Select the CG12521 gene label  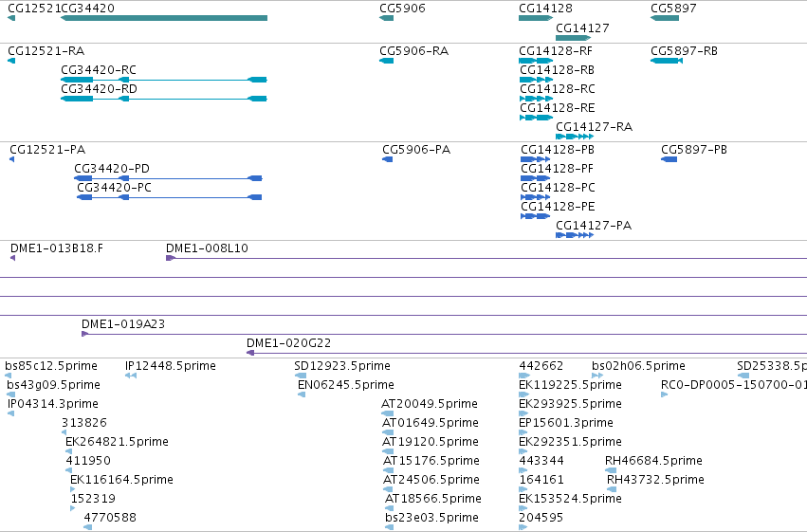point(34,9)
